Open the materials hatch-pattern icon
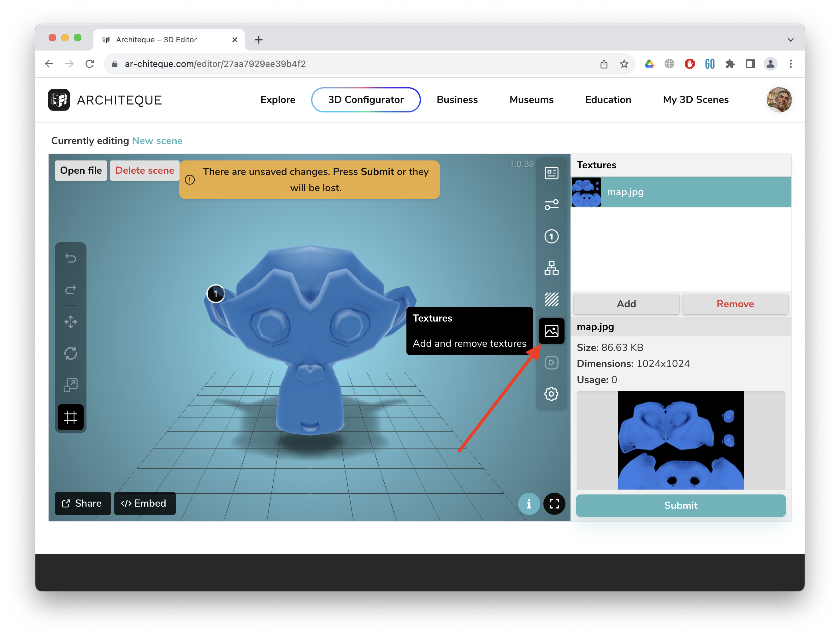This screenshot has width=840, height=638. [x=551, y=299]
